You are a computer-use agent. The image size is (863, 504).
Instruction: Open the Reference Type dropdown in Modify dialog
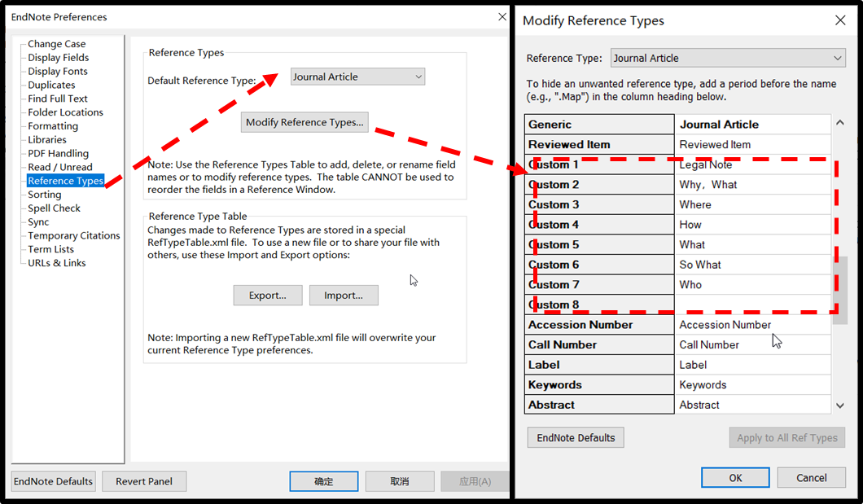[728, 59]
